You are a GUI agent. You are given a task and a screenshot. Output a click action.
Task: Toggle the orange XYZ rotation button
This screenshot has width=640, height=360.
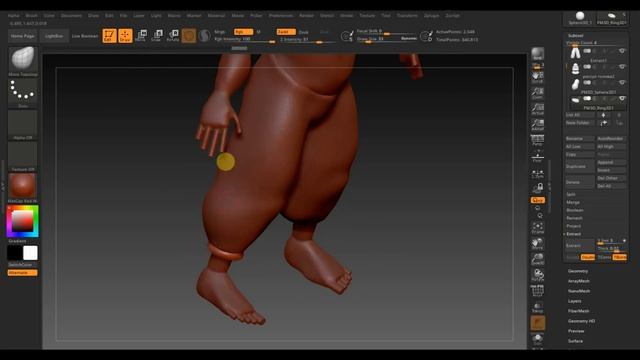538,200
